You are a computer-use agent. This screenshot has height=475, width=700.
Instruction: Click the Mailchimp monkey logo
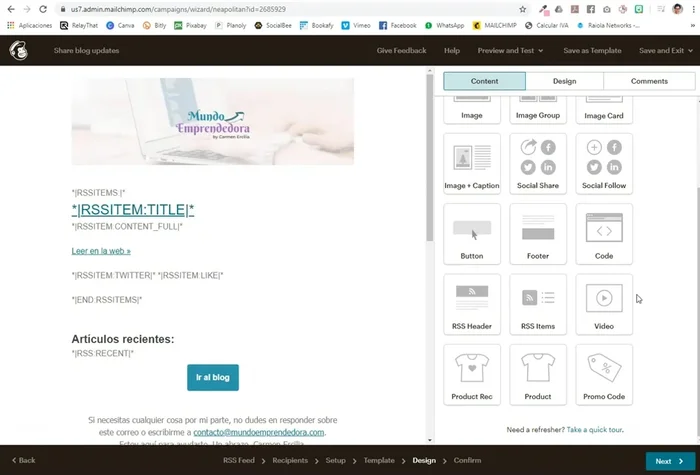coord(19,50)
